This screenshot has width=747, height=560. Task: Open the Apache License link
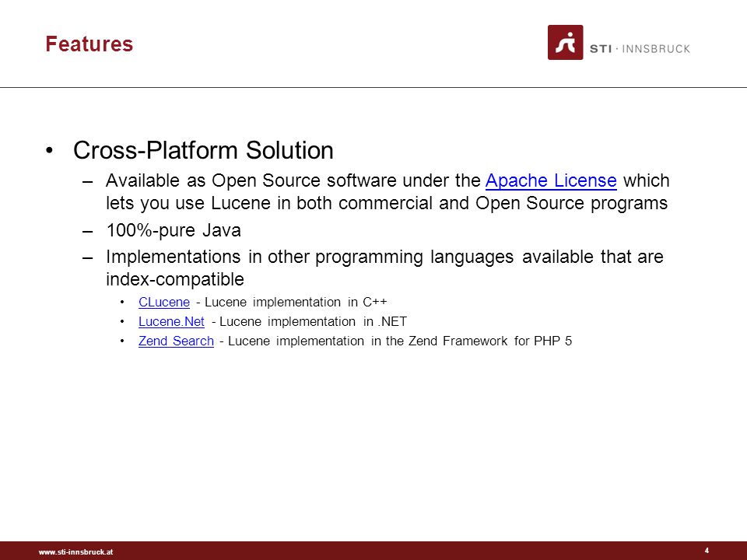click(x=551, y=180)
